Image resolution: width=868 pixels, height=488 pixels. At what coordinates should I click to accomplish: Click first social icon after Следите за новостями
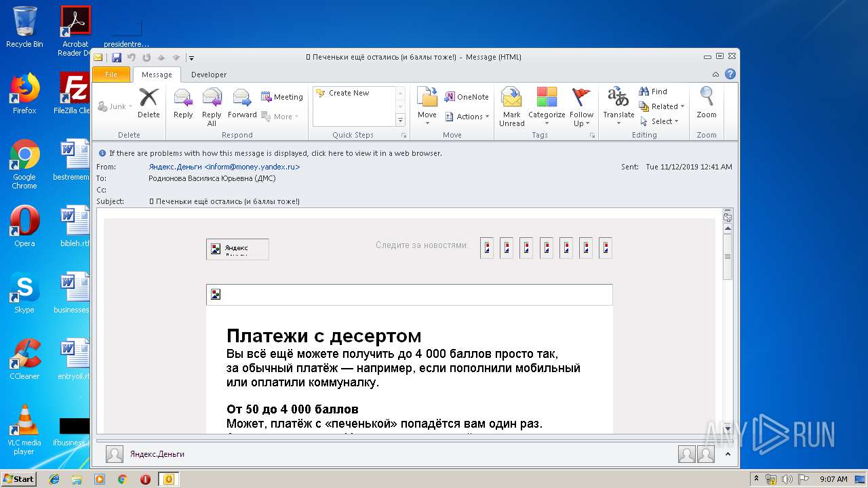[487, 248]
